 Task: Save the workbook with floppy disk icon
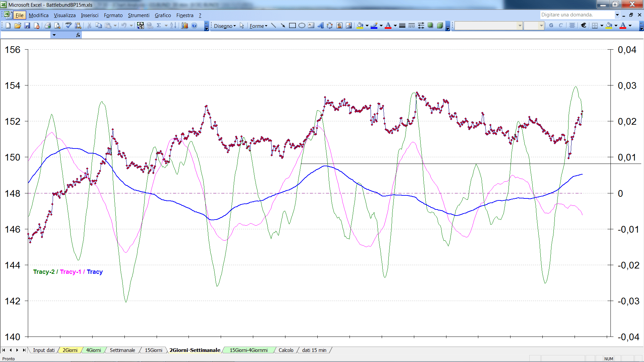click(x=27, y=25)
